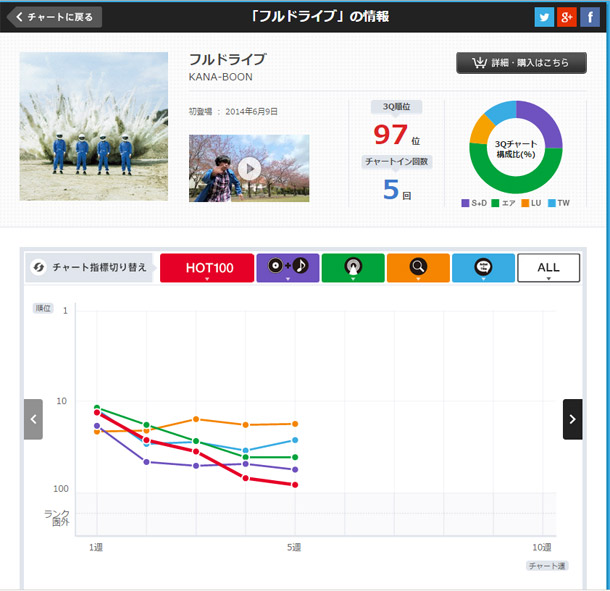Select the HOT100 chart tab
The width and height of the screenshot is (610, 591).
(205, 268)
